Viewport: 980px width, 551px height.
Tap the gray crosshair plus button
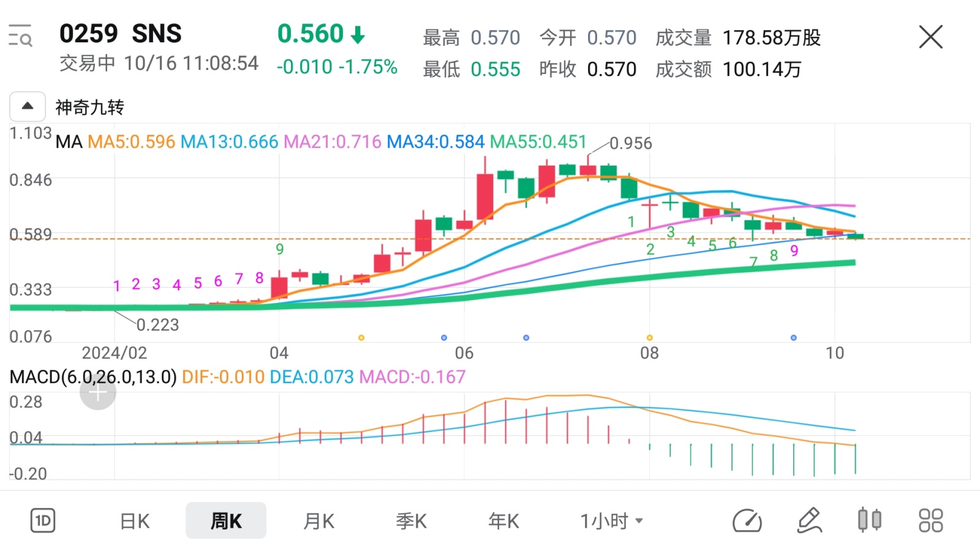pyautogui.click(x=98, y=392)
